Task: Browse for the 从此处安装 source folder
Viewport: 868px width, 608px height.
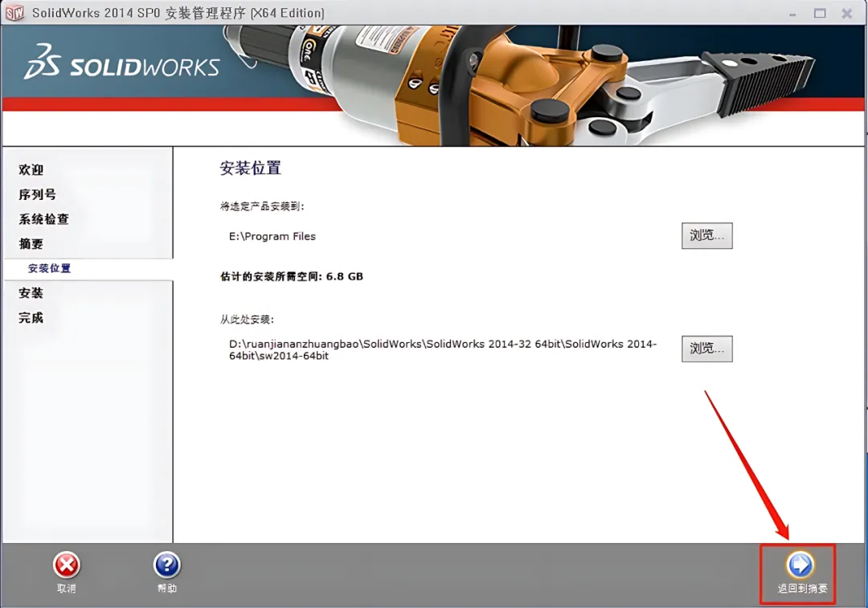Action: tap(707, 349)
